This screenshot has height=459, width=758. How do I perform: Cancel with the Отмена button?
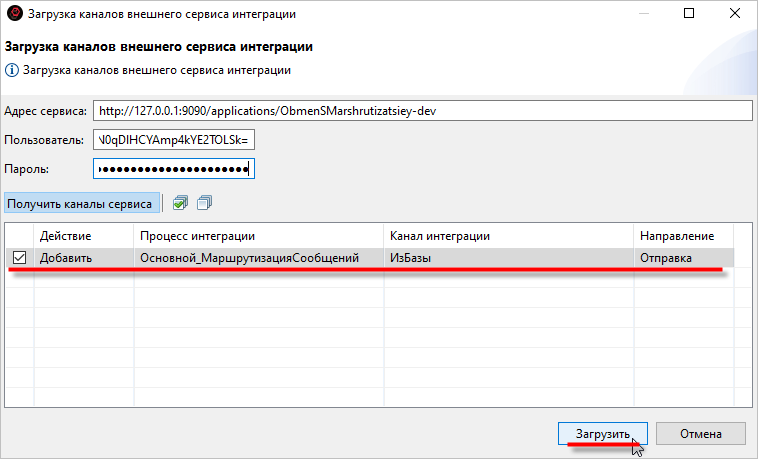[701, 434]
